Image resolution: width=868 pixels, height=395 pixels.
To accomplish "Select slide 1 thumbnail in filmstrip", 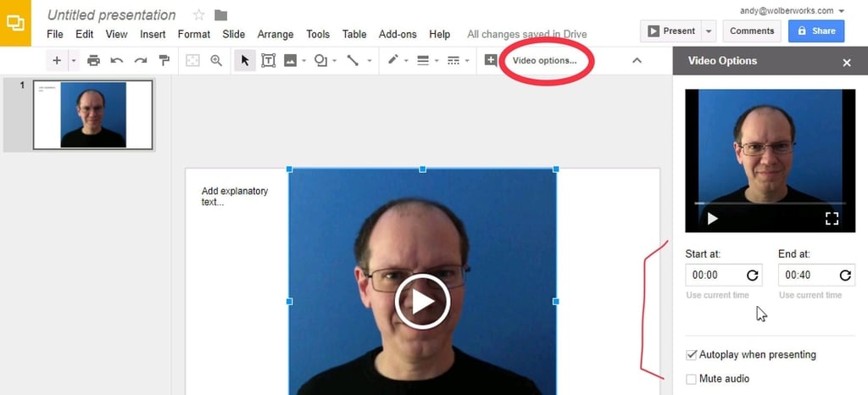I will [x=92, y=114].
